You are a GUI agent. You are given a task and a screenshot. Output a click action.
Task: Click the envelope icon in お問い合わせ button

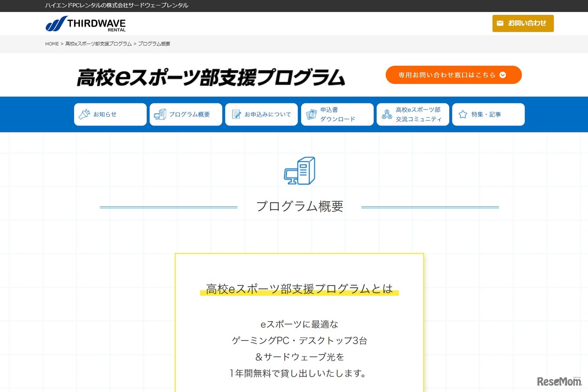pos(500,23)
